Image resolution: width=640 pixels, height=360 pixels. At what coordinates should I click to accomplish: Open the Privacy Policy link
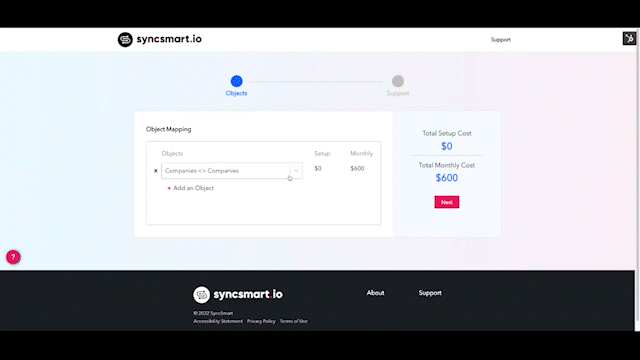[x=261, y=321]
